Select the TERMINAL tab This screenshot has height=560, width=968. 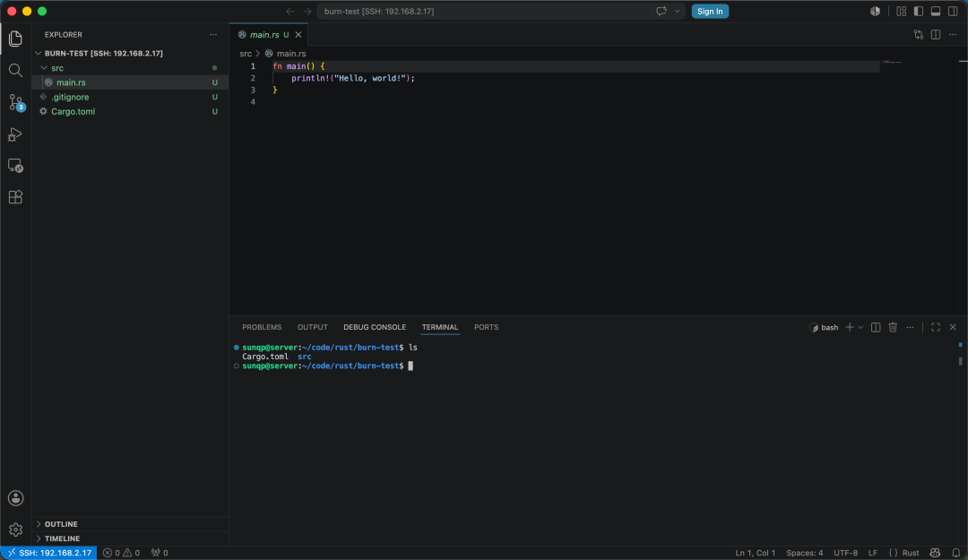click(440, 327)
